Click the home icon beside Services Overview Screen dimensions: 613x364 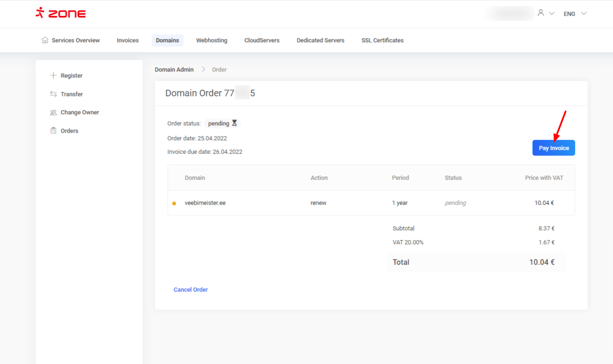45,40
